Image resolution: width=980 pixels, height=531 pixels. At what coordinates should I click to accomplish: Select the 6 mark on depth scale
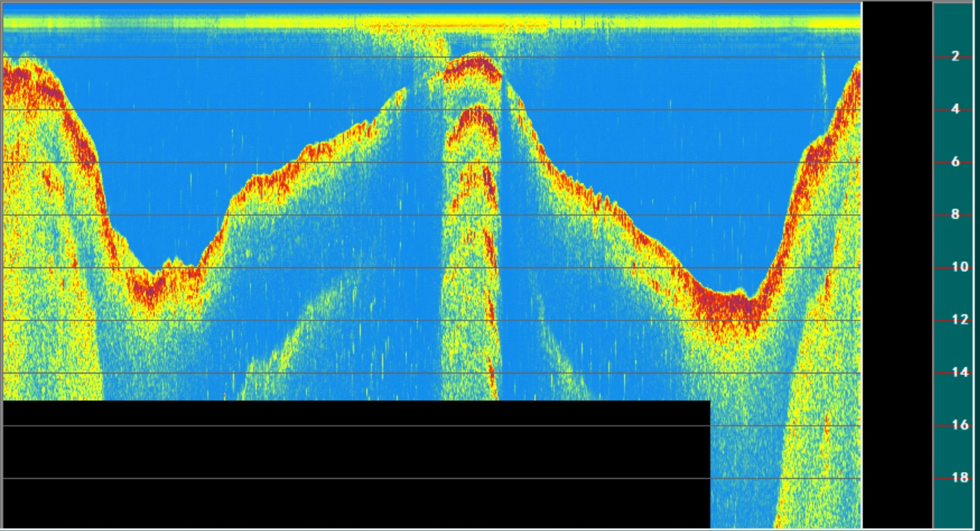click(x=955, y=162)
